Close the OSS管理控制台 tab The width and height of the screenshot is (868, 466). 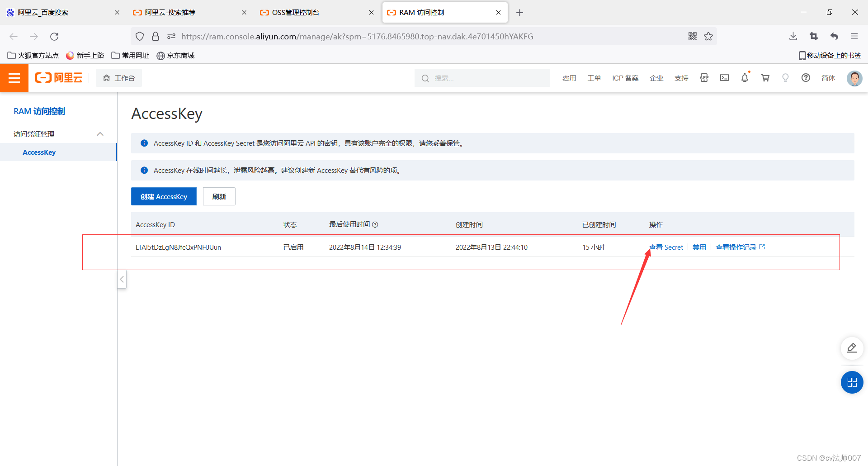pyautogui.click(x=371, y=13)
